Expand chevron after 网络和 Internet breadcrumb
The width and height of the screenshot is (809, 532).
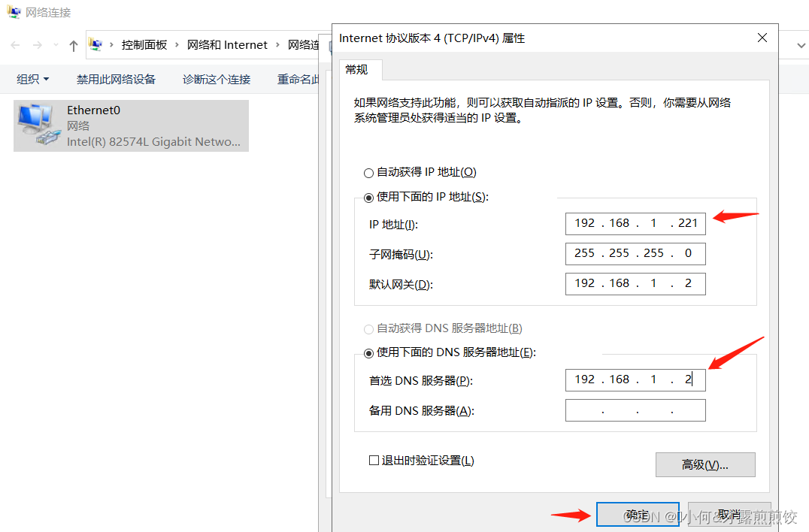point(277,45)
